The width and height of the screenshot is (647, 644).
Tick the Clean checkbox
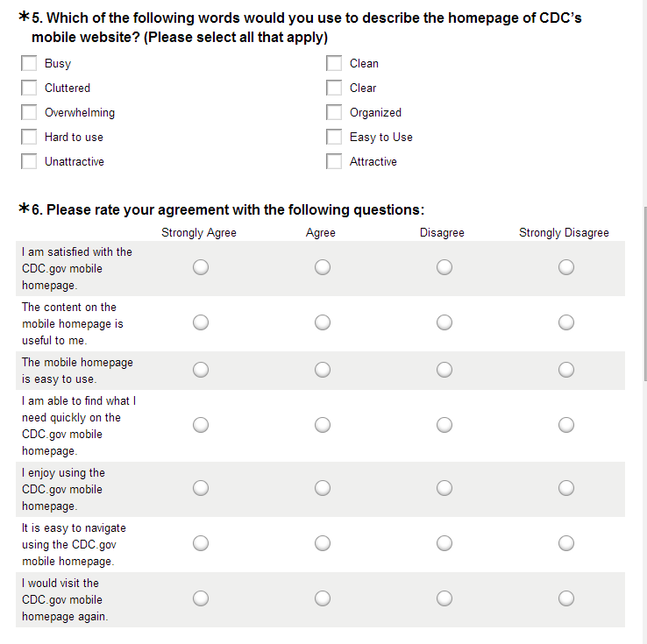[x=334, y=64]
